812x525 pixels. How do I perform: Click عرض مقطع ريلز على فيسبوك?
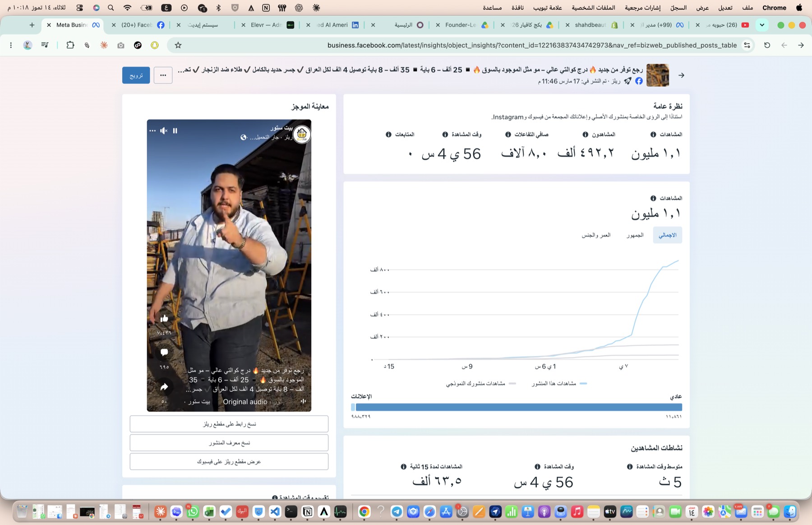click(229, 462)
